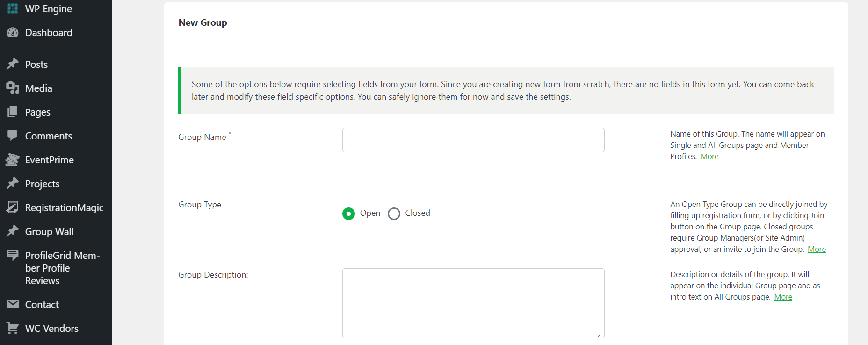Click More after the Group Description help text

click(x=782, y=297)
